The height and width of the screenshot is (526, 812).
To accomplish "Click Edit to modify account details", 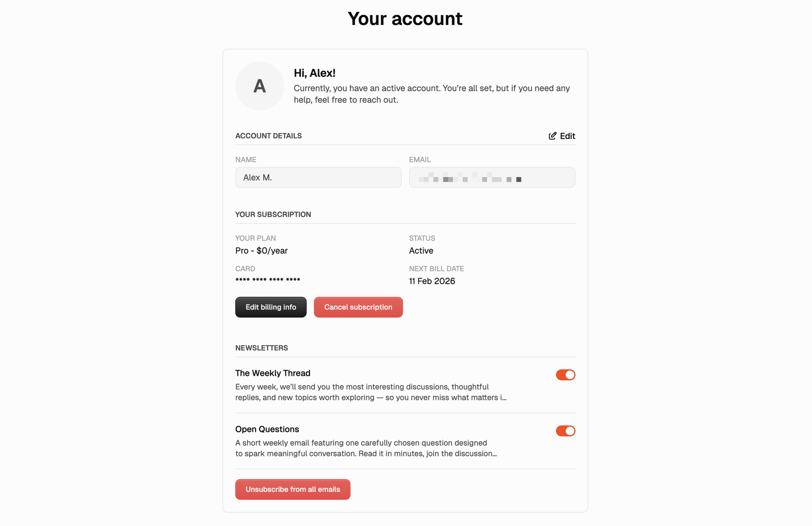I will (x=567, y=136).
